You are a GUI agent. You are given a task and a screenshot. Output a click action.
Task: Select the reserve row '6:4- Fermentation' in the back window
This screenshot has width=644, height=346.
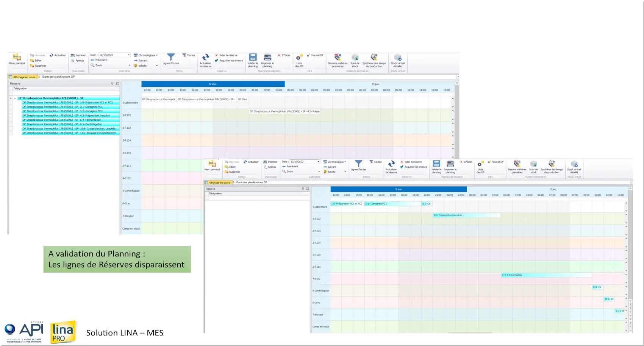[70, 120]
